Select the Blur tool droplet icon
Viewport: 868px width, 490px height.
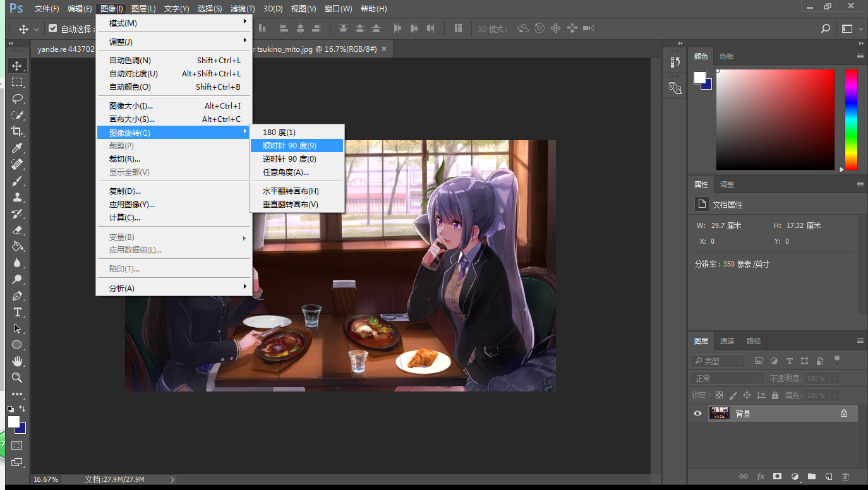pyautogui.click(x=17, y=263)
